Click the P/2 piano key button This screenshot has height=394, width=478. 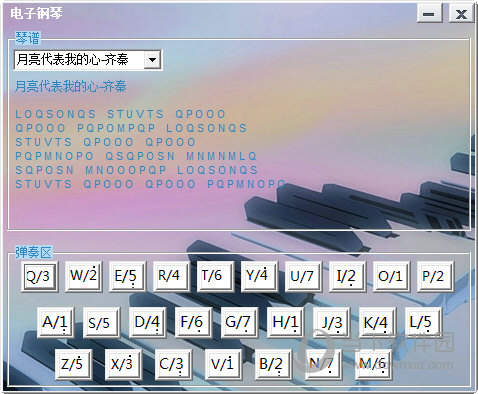tap(435, 277)
